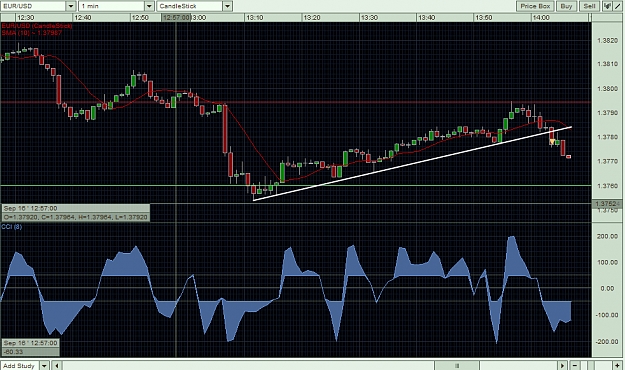The width and height of the screenshot is (625, 370).
Task: Click the '12:30' time axis label
Action: (x=26, y=18)
